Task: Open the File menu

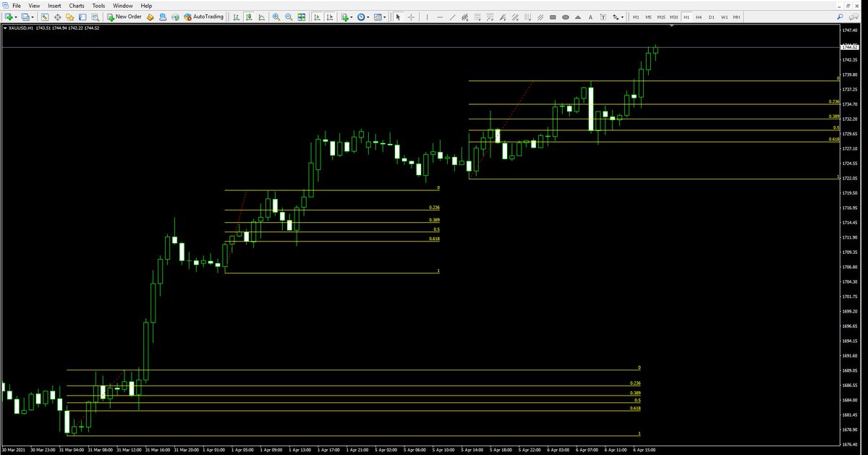Action: (x=17, y=6)
